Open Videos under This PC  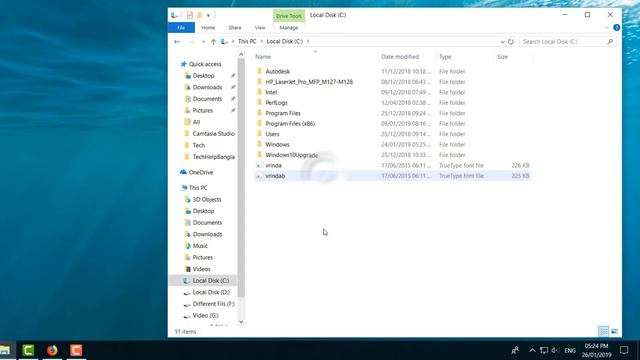click(201, 269)
